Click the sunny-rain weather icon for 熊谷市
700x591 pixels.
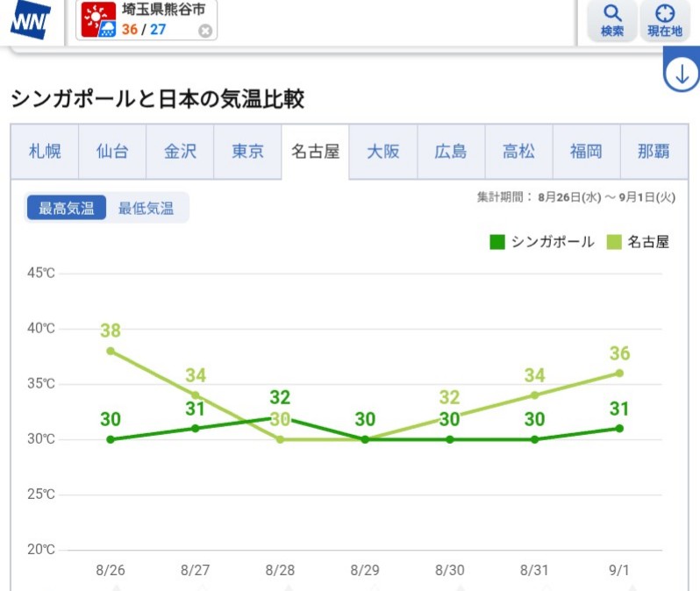[98, 19]
